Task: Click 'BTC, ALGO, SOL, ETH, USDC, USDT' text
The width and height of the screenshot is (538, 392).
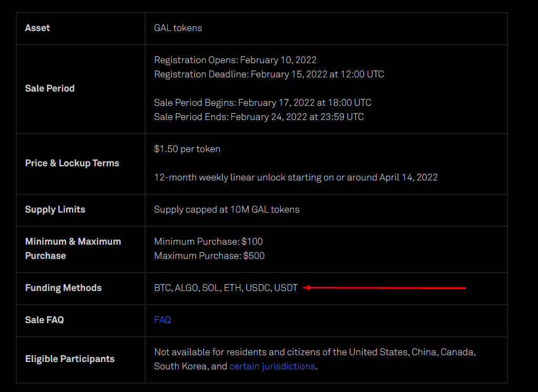Action: pos(226,288)
